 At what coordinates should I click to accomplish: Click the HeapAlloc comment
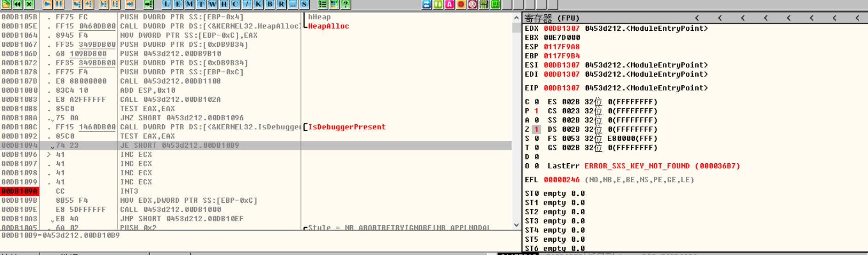tap(328, 26)
